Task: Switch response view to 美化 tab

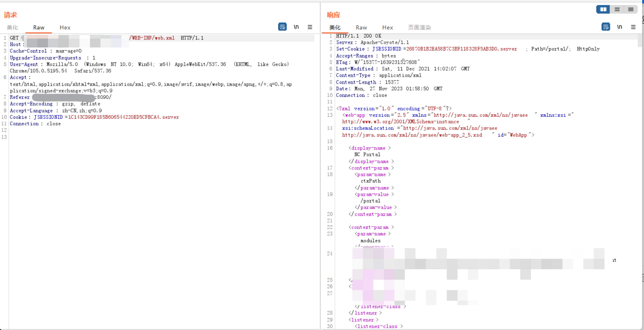Action: tap(335, 27)
